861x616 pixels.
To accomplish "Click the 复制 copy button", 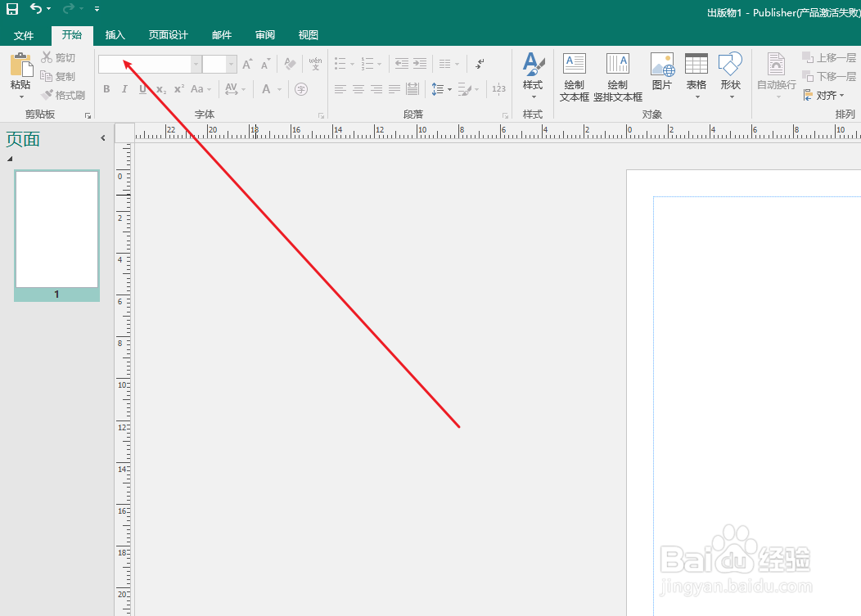I will (58, 76).
